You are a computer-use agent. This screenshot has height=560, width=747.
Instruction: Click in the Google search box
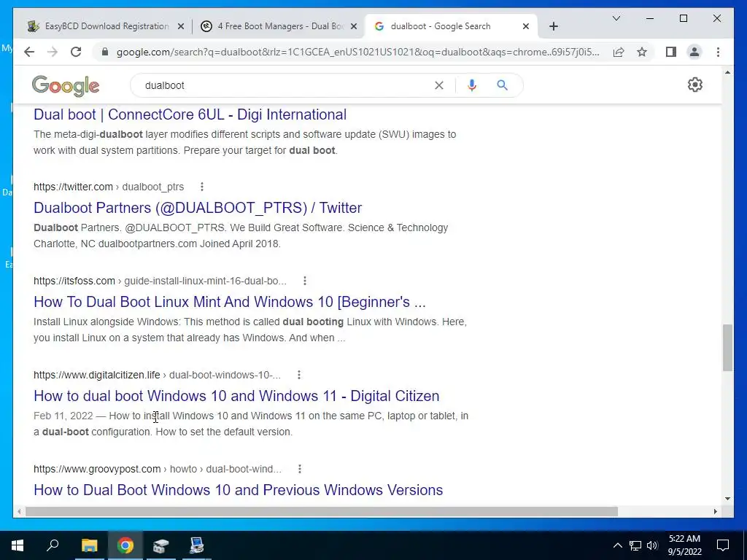[286, 85]
